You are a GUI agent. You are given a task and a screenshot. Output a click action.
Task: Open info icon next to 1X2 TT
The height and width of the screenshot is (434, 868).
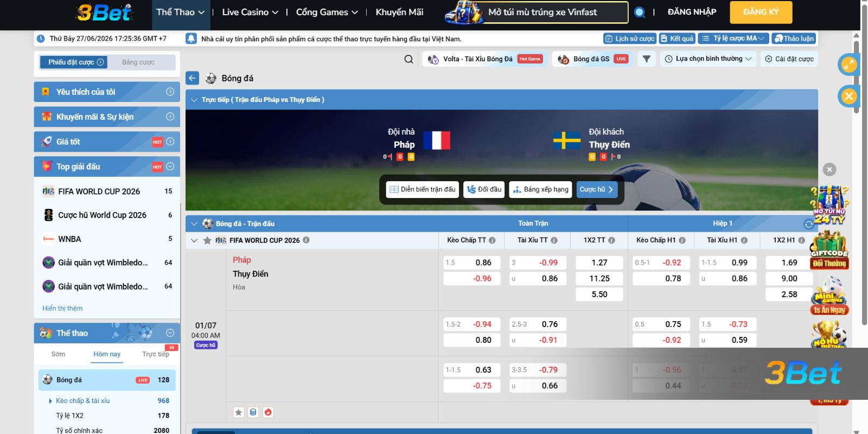click(611, 240)
